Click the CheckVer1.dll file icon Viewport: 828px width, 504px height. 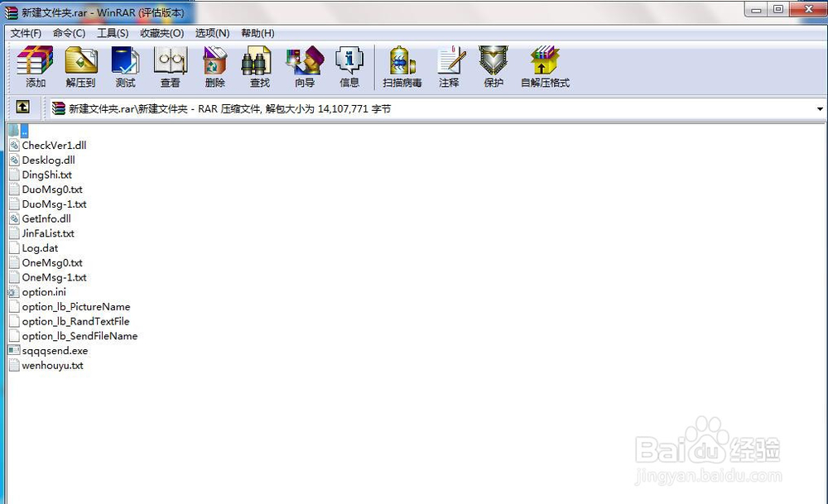(x=14, y=145)
